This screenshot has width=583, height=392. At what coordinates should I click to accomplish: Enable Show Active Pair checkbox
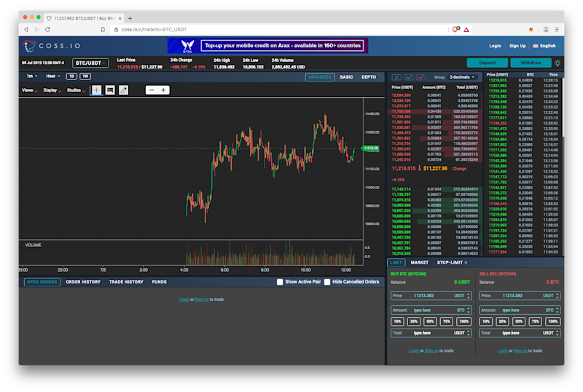pos(280,282)
